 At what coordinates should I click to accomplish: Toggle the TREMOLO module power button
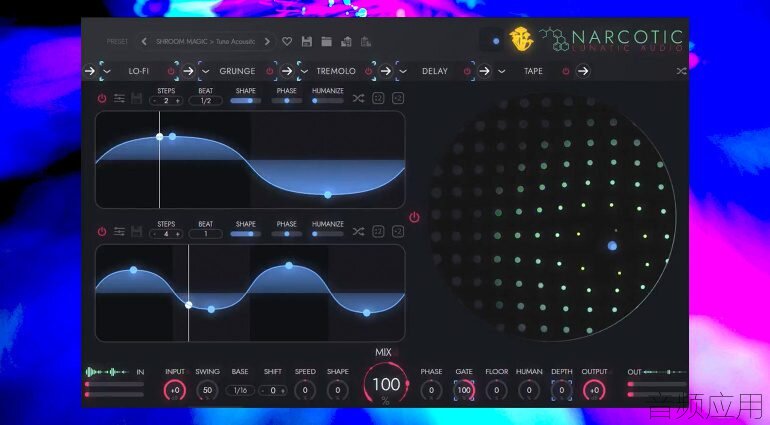coord(368,71)
